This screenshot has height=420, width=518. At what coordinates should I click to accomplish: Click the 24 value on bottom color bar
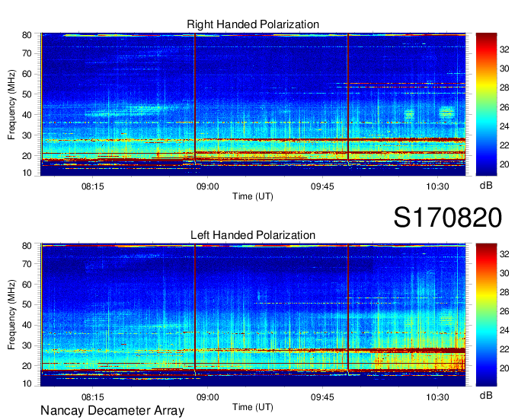(x=504, y=330)
